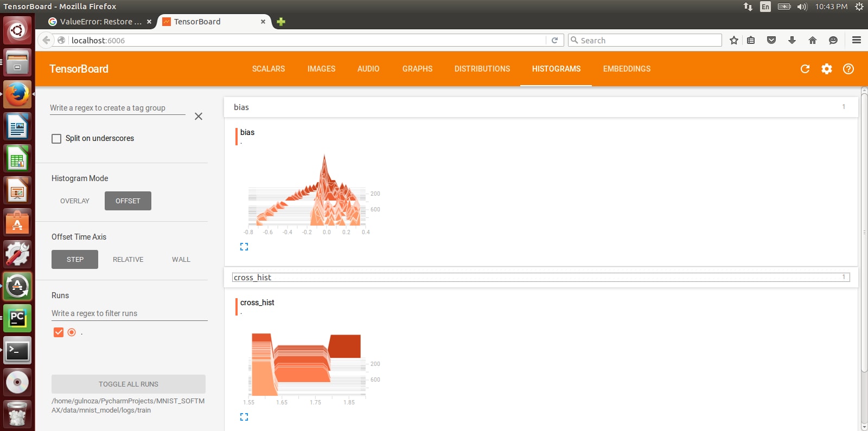Click TOGGLE ALL RUNS button
Screen dimensions: 868x431
tap(129, 384)
